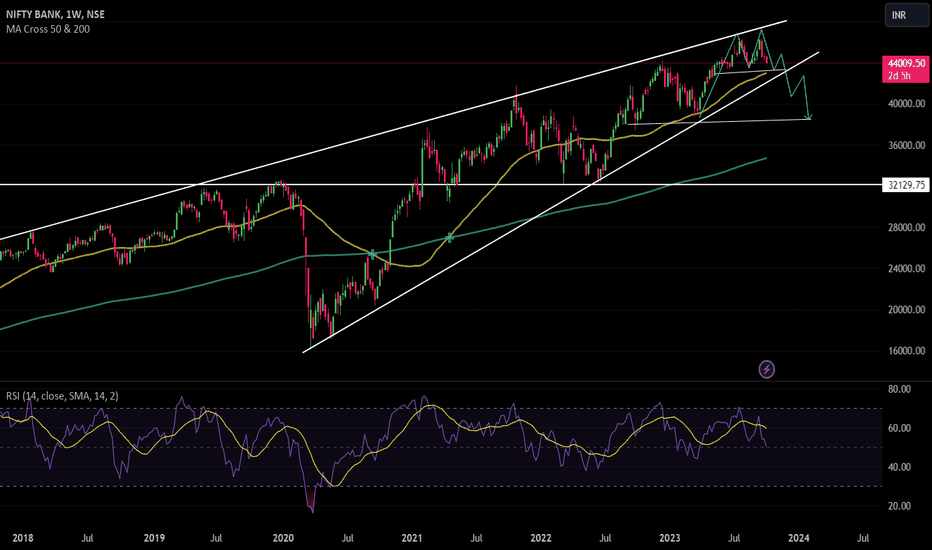
Task: Click the 2021 label on time axis
Action: pos(412,538)
